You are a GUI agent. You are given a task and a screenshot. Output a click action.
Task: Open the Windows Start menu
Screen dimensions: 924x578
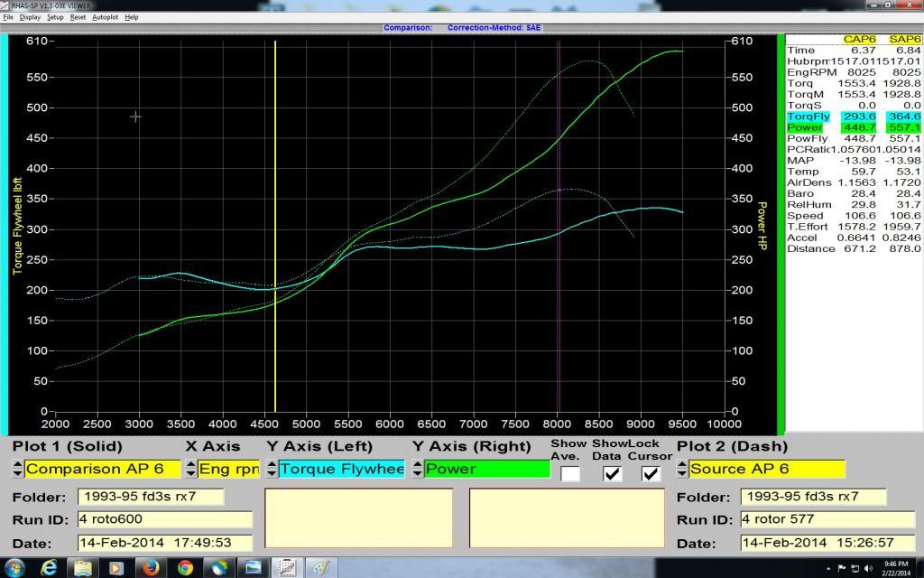14,568
